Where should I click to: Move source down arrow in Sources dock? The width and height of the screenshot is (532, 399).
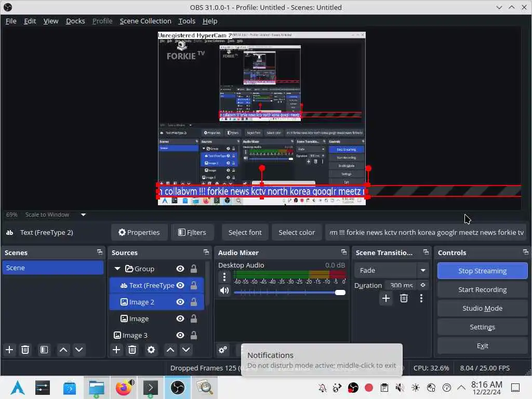[x=186, y=350]
